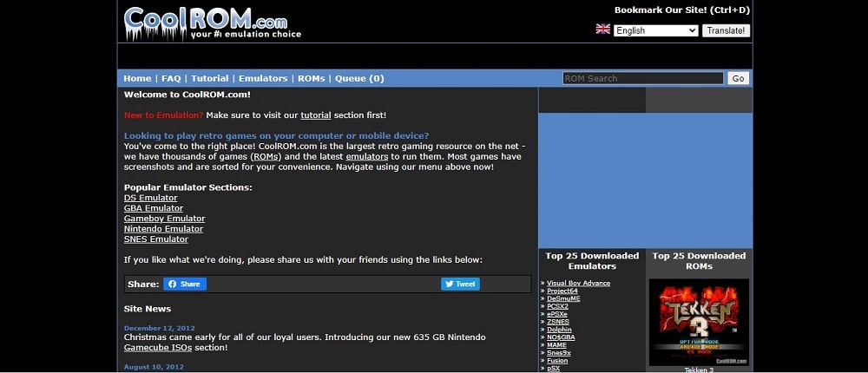Click the Tekken 3 cover thumbnail
This screenshot has height=373, width=868.
click(x=699, y=322)
